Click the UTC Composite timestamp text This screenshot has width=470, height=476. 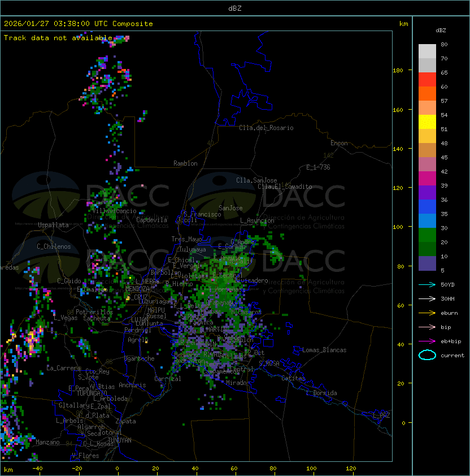click(78, 24)
